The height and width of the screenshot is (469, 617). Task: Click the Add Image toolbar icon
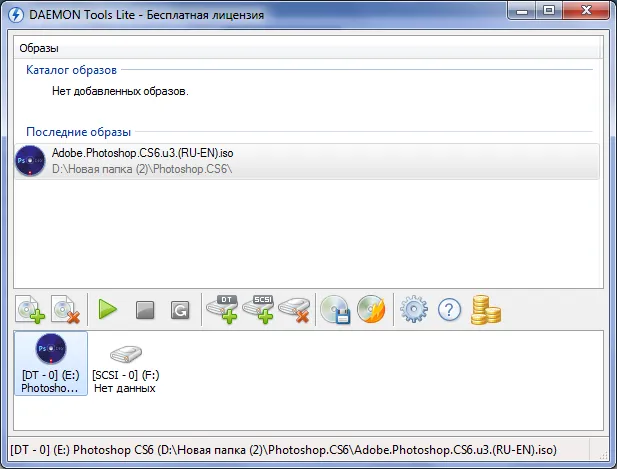pos(31,310)
